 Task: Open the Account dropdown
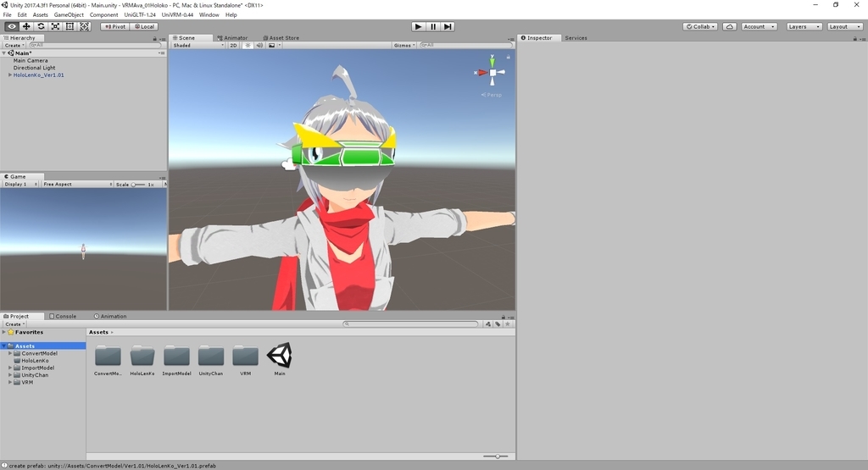click(759, 26)
